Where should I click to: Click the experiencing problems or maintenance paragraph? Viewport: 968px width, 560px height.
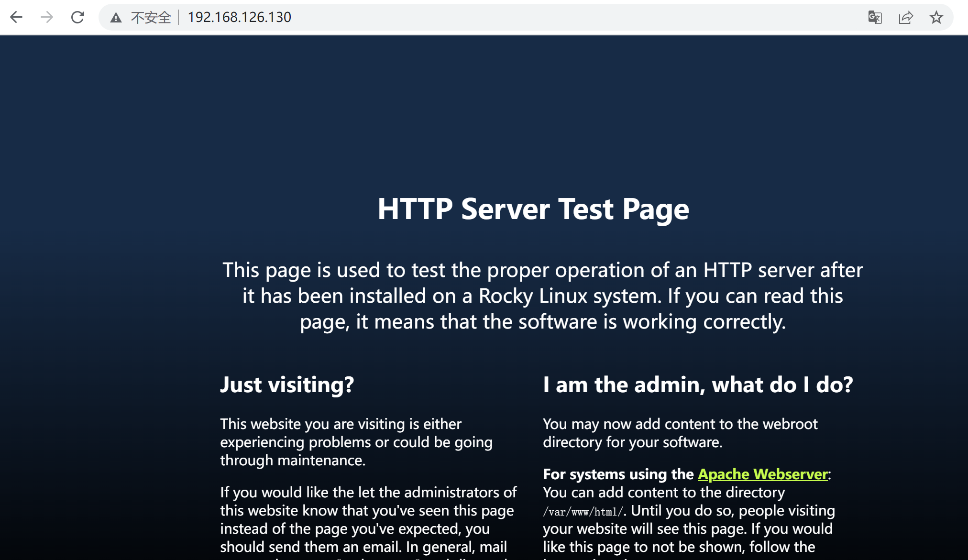tap(356, 442)
